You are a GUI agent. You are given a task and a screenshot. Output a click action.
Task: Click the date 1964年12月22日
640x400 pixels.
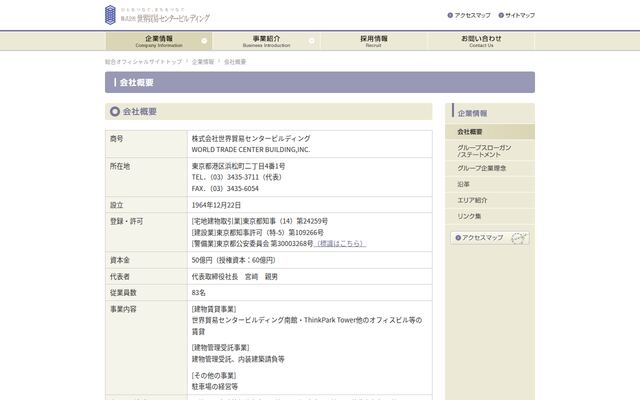pos(216,205)
